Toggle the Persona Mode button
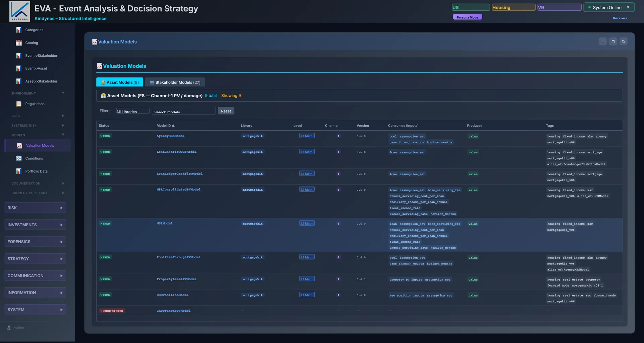Image resolution: width=644 pixels, height=343 pixels. pyautogui.click(x=467, y=17)
